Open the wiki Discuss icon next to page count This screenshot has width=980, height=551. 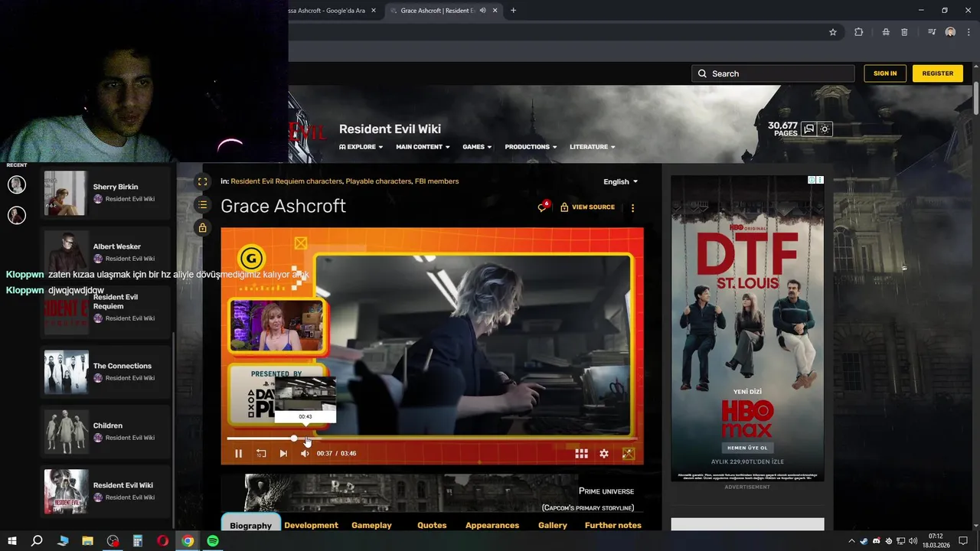tap(808, 129)
